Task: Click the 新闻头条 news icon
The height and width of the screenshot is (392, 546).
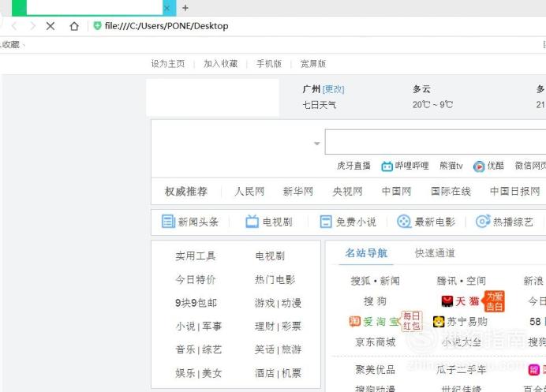Action: pos(168,222)
